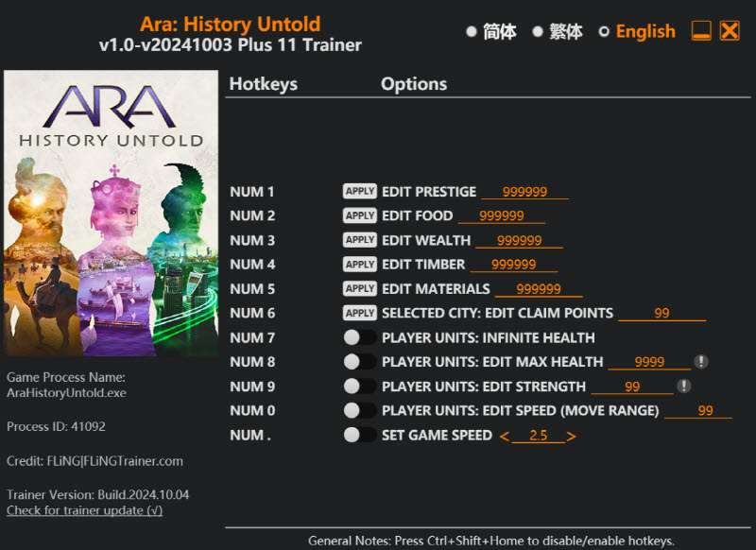Click the Edit Food value field
Screen dimensions: 756x550
click(x=502, y=215)
